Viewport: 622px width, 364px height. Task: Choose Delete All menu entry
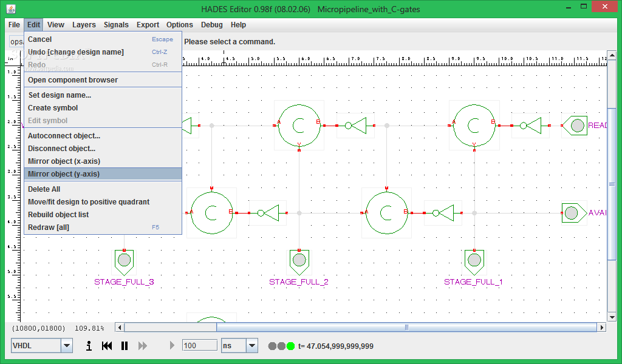coord(103,189)
